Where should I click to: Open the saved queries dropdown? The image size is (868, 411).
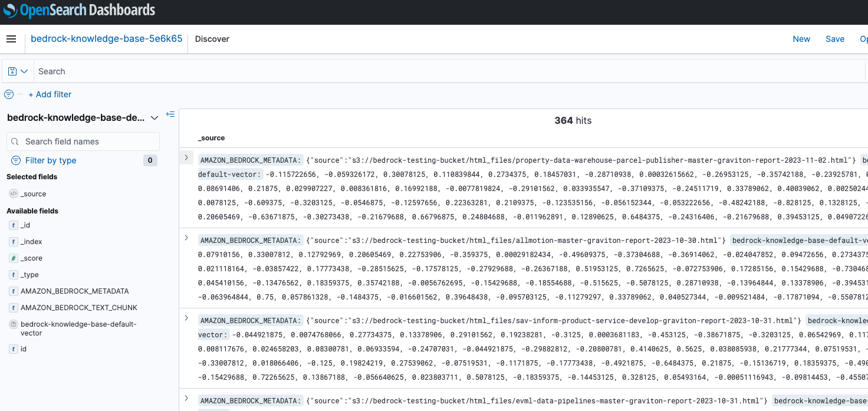click(18, 71)
